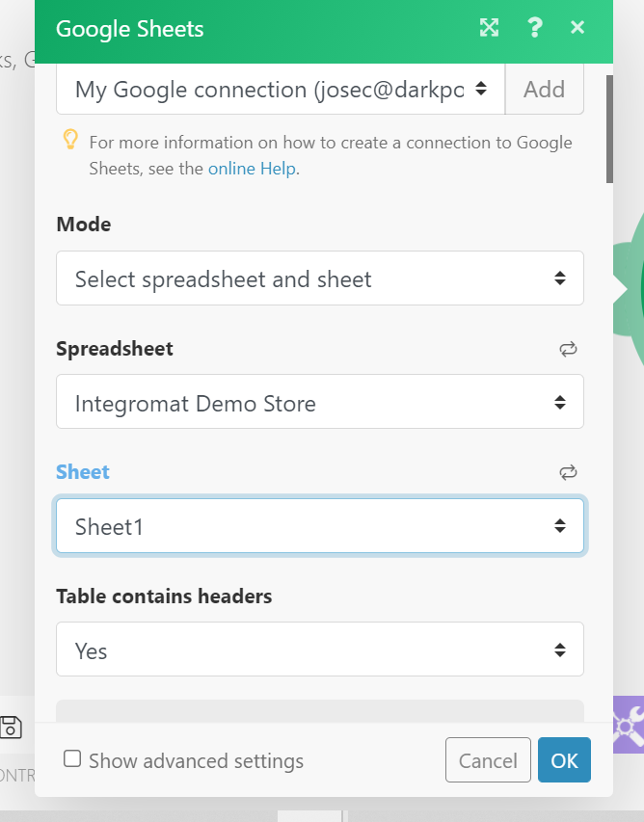Image resolution: width=644 pixels, height=822 pixels.
Task: Open the purple tools icon
Action: point(628,725)
